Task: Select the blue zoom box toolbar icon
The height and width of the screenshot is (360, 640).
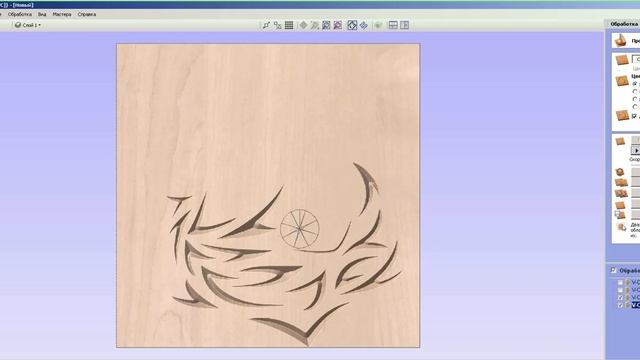Action: coord(326,25)
